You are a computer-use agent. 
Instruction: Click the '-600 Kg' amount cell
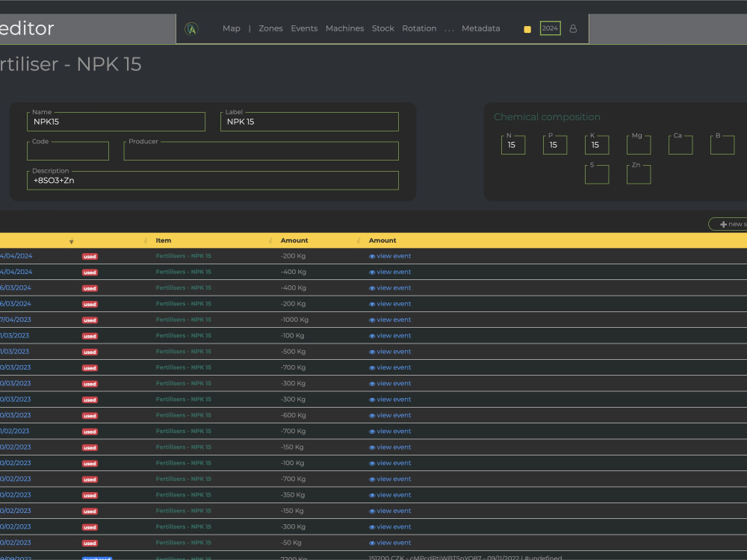[293, 415]
